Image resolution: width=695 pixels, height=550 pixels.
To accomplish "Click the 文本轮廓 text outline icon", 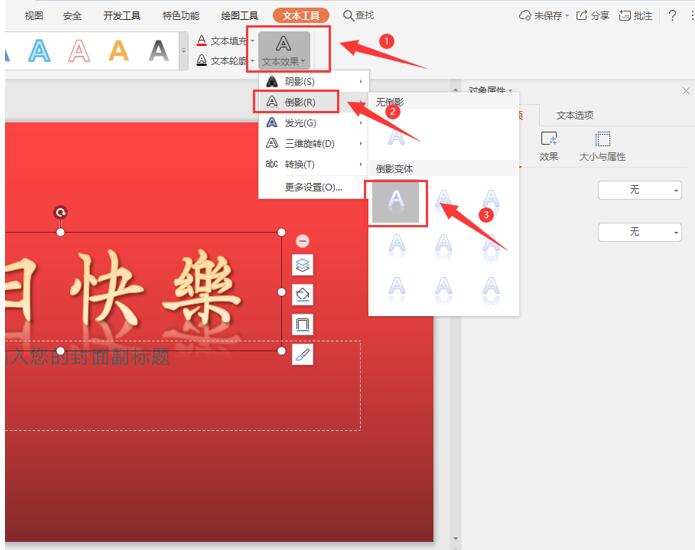I will tap(202, 60).
